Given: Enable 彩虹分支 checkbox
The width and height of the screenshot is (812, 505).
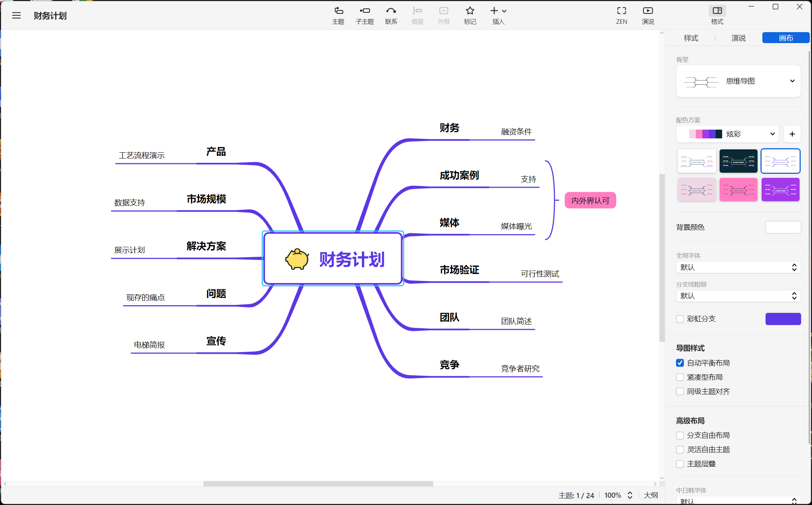Looking at the screenshot, I should click(x=680, y=319).
